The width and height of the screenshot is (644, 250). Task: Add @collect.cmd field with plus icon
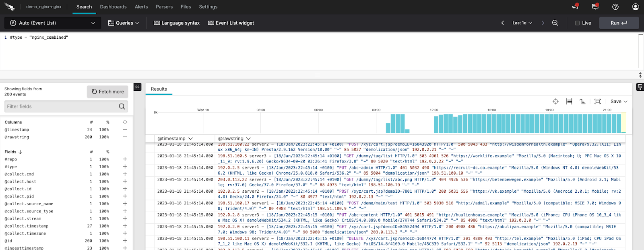(125, 174)
